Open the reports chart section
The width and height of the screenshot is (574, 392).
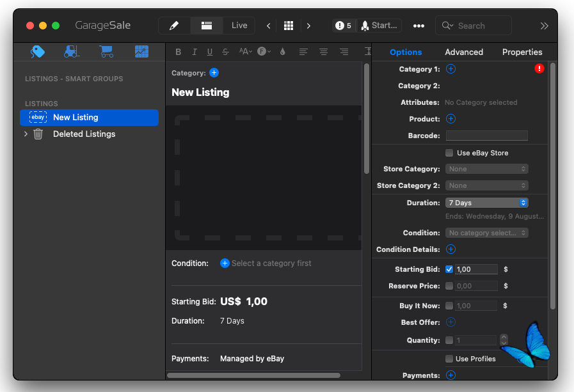[x=141, y=52]
